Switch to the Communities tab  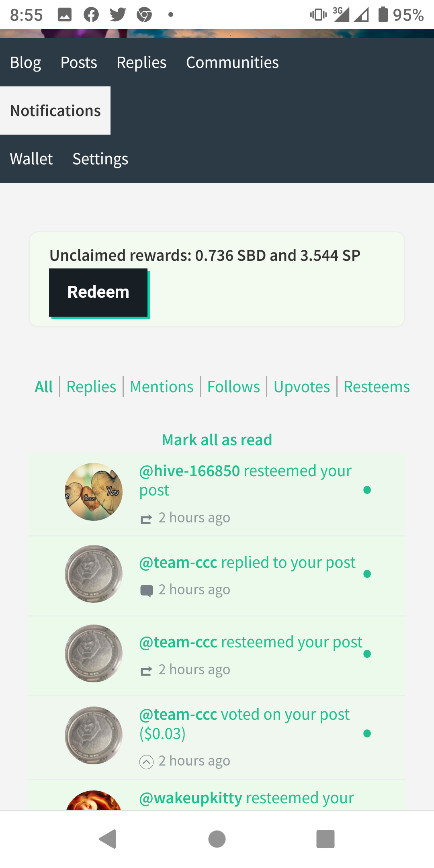232,62
